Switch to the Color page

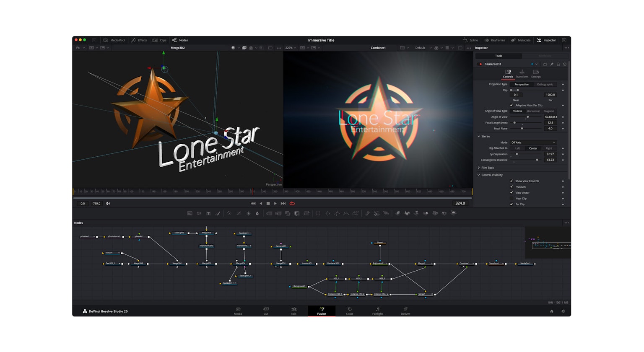tap(349, 311)
